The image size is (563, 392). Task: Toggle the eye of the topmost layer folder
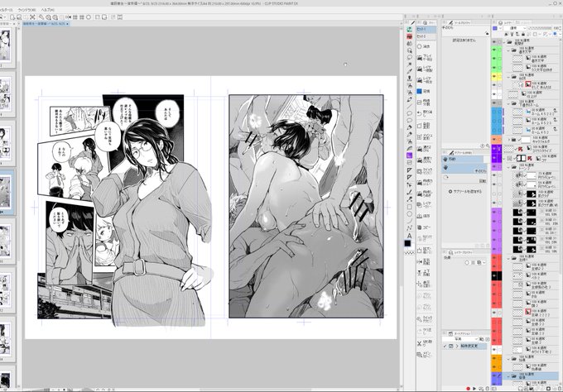pyautogui.click(x=494, y=42)
